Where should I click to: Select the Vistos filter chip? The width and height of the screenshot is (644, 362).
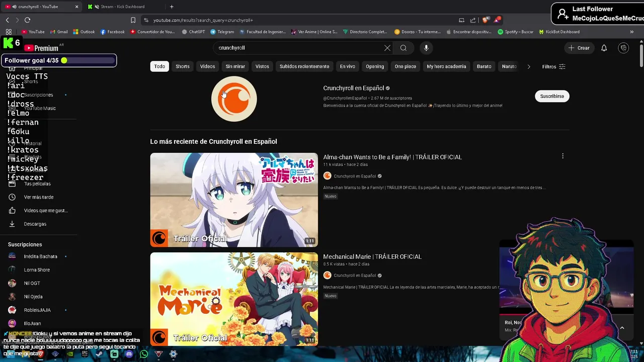262,66
